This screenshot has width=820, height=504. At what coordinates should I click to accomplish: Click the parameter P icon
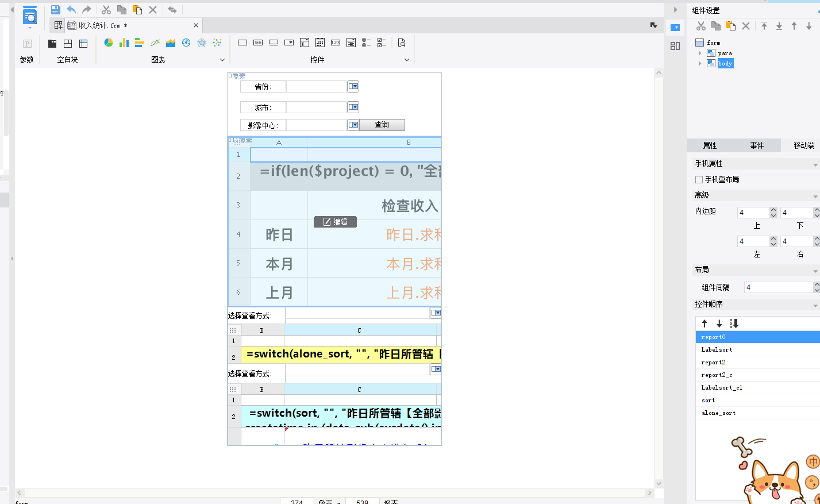click(27, 44)
